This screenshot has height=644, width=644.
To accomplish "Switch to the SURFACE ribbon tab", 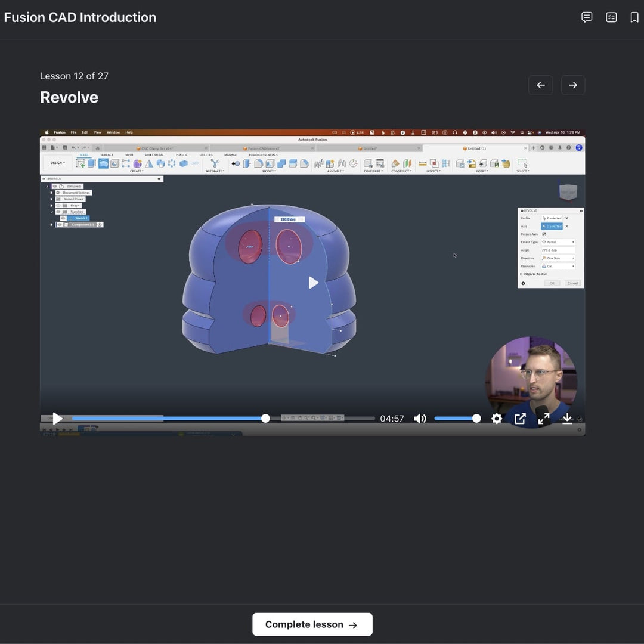I will (106, 155).
